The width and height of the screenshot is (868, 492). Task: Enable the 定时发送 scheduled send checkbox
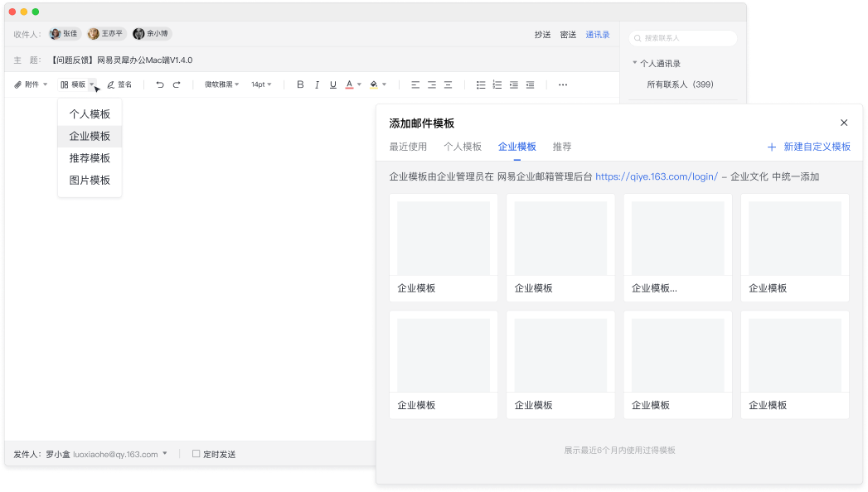tap(196, 454)
